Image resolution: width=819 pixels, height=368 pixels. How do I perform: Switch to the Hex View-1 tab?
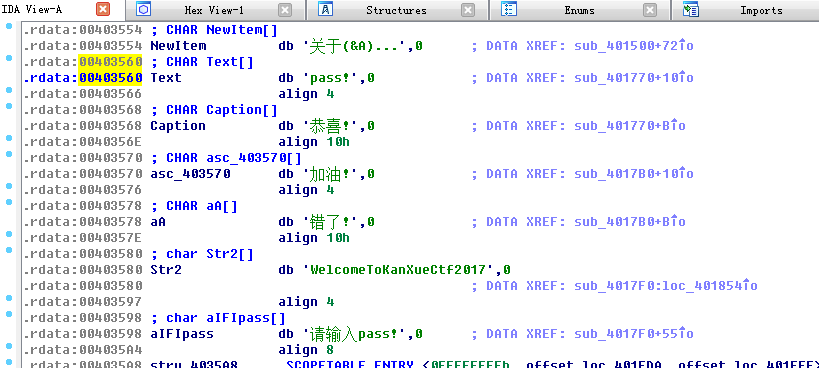214,10
